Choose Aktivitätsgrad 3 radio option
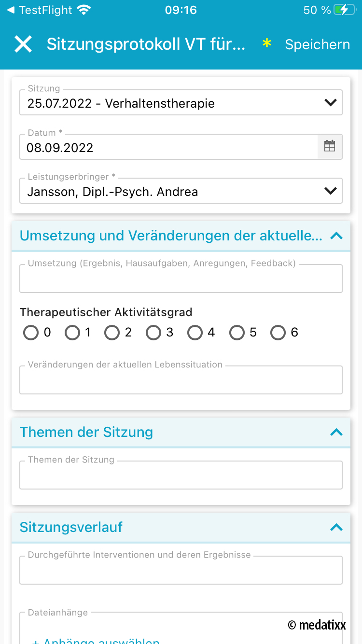Viewport: 362px width, 644px height. (x=154, y=333)
